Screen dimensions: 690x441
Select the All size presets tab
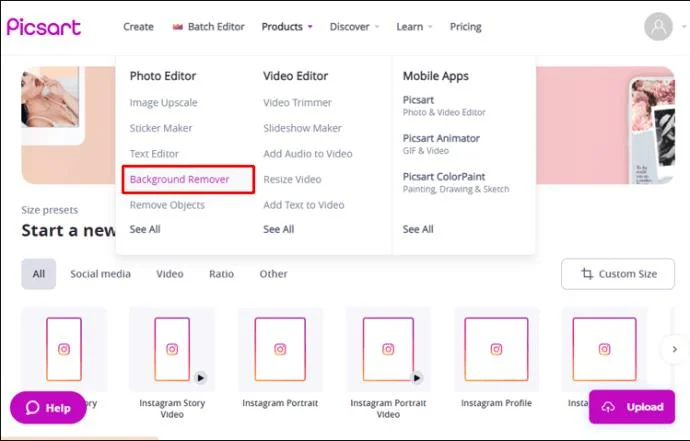39,274
